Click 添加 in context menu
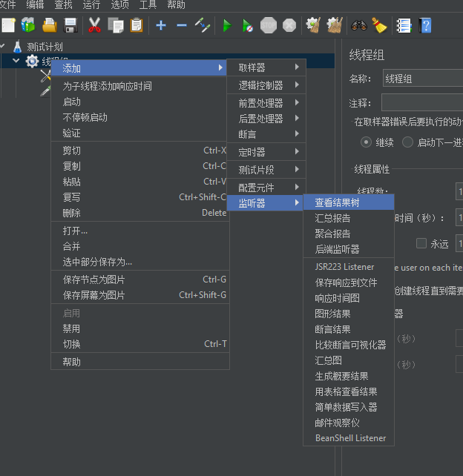The image size is (463, 476). tap(139, 68)
